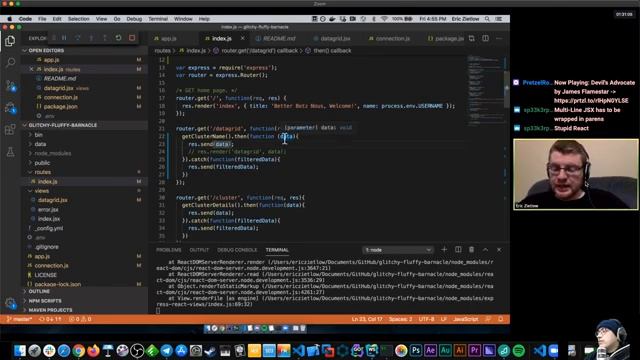Open the Source Control view icon
Screen dimensions: 640x360
pyautogui.click(x=10, y=85)
